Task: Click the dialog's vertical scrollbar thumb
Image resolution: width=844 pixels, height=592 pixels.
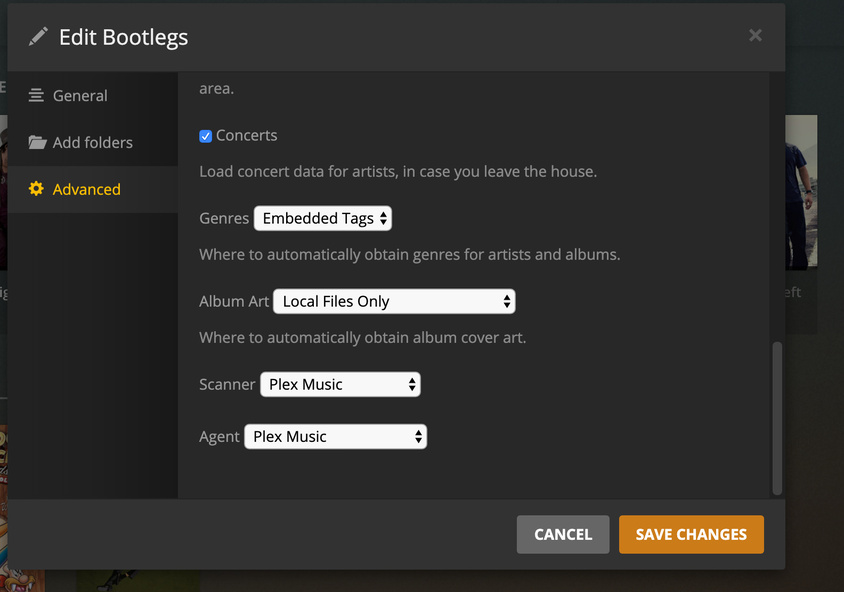Action: pos(777,418)
